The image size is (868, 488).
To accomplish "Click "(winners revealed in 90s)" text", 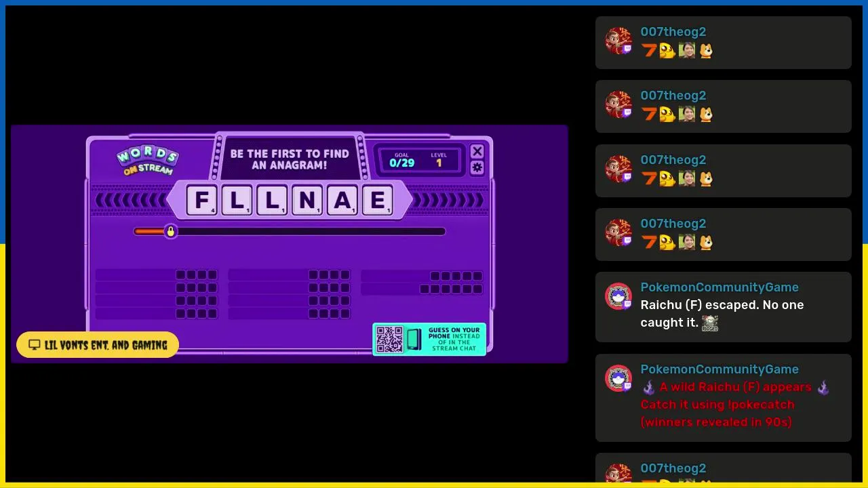I will pyautogui.click(x=716, y=422).
